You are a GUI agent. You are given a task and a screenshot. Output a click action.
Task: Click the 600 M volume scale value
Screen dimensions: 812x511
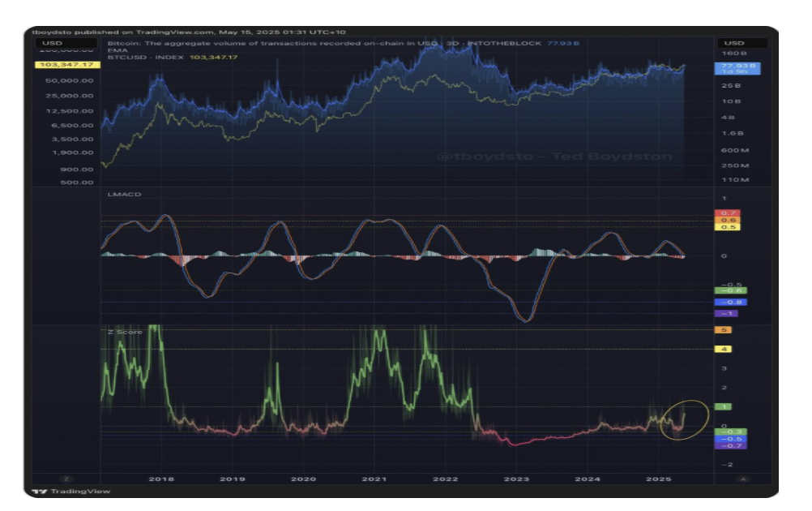point(735,150)
